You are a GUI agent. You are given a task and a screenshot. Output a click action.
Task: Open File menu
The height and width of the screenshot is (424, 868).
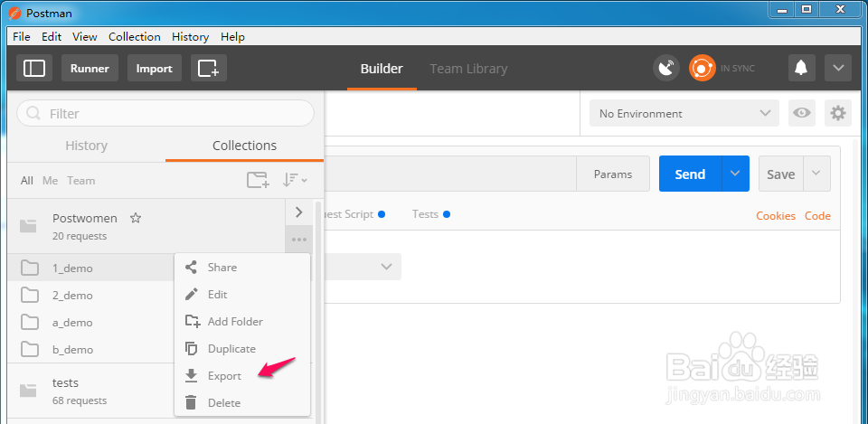(22, 36)
